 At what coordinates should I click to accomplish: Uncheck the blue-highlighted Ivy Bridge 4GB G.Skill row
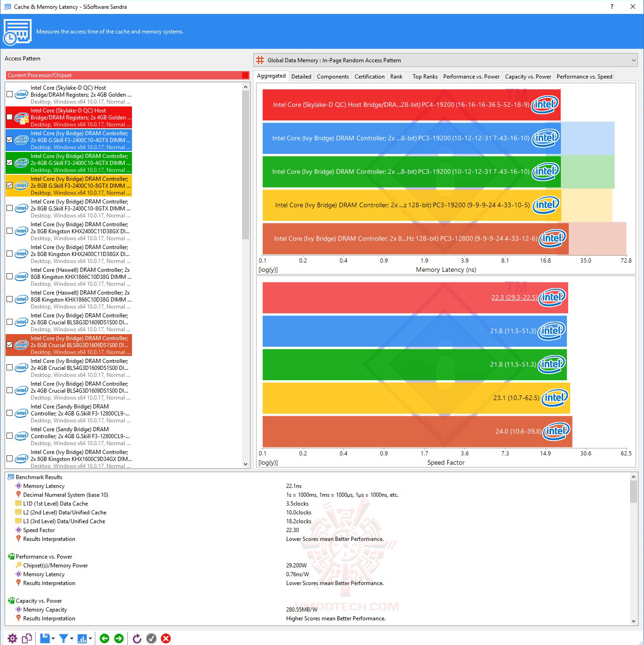pos(10,140)
